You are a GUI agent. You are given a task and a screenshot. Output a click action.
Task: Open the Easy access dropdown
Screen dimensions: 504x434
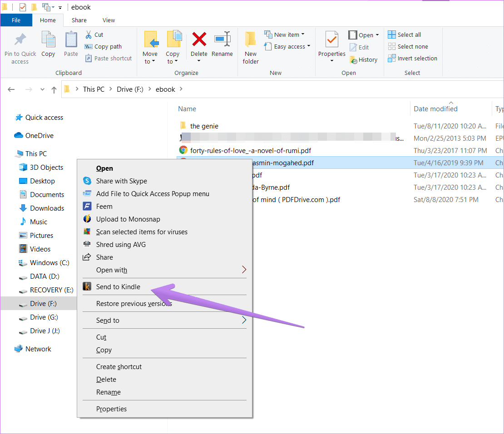(x=287, y=46)
